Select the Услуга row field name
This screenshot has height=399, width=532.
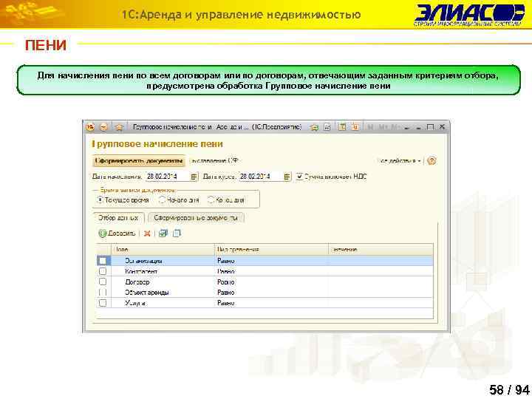[x=135, y=304]
